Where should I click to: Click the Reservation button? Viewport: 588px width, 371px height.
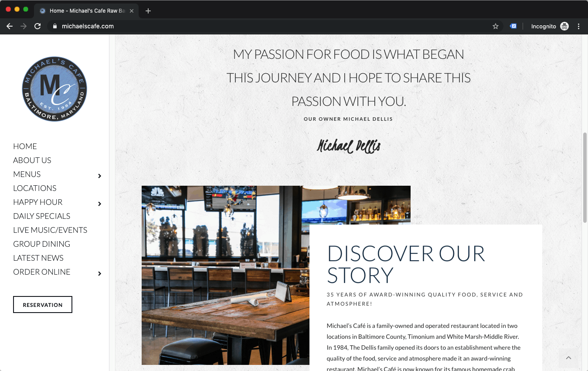point(43,305)
